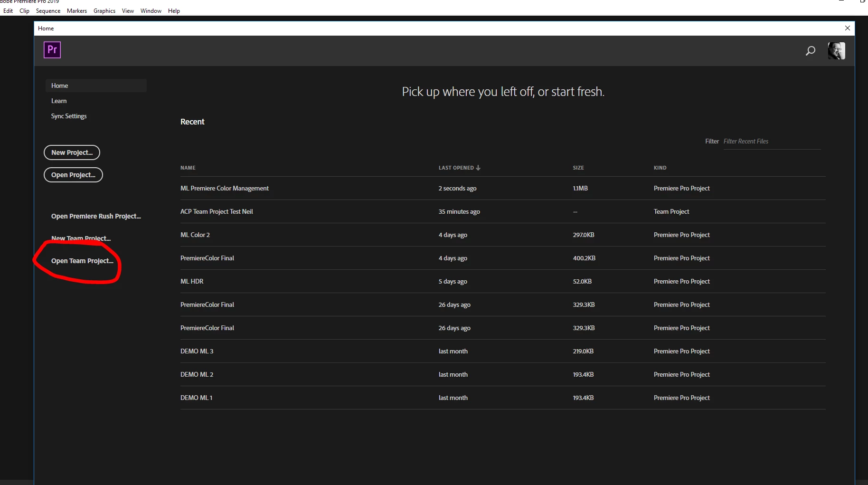Click the Recent section heading
868x485 pixels.
point(192,122)
